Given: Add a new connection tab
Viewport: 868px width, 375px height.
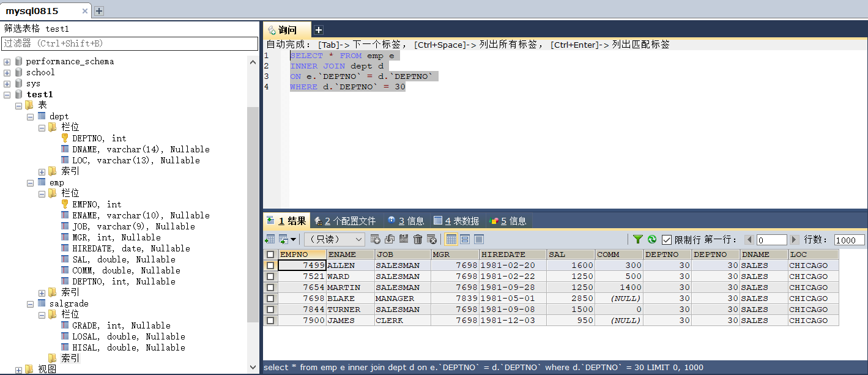Looking at the screenshot, I should [99, 11].
